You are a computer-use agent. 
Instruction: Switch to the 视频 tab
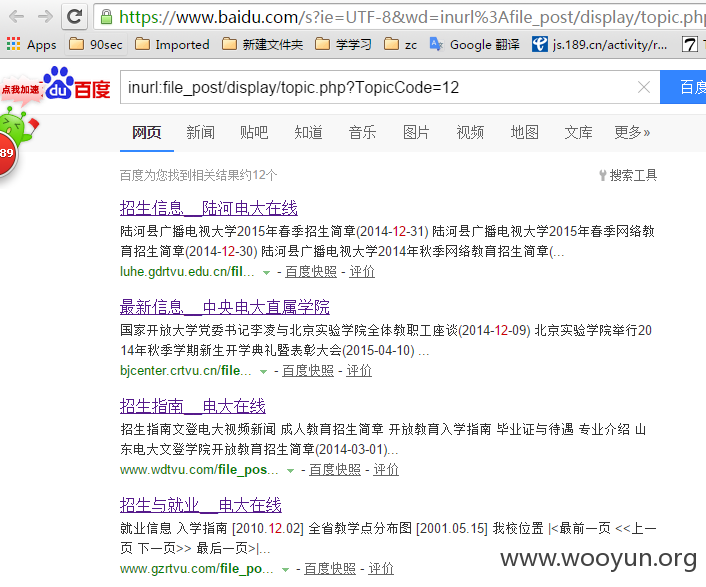click(470, 132)
